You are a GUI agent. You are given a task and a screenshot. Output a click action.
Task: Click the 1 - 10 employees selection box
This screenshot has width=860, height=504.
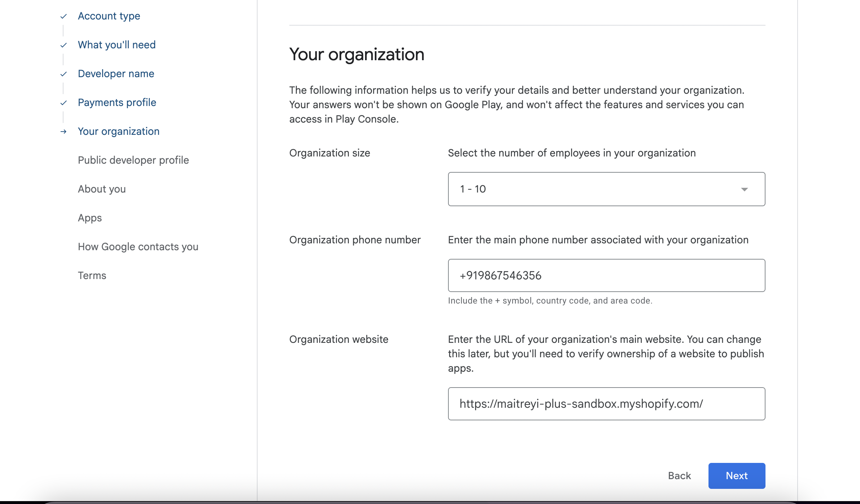[x=592, y=189]
